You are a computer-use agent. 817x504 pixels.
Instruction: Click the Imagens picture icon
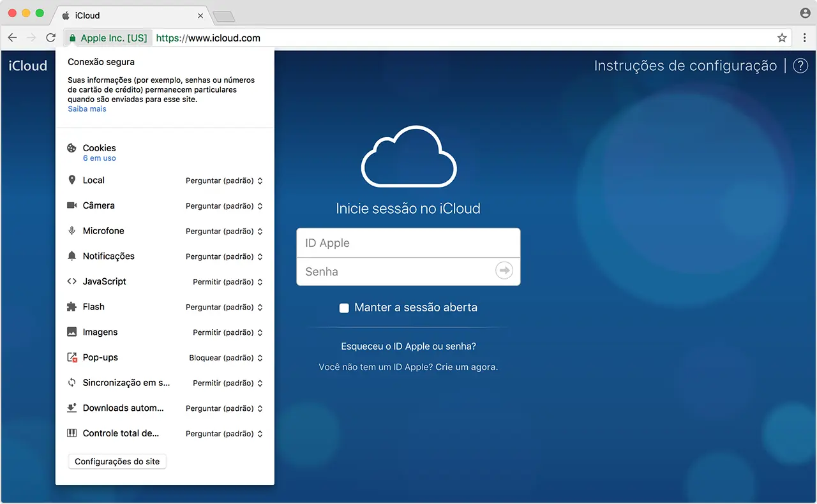[x=71, y=332]
